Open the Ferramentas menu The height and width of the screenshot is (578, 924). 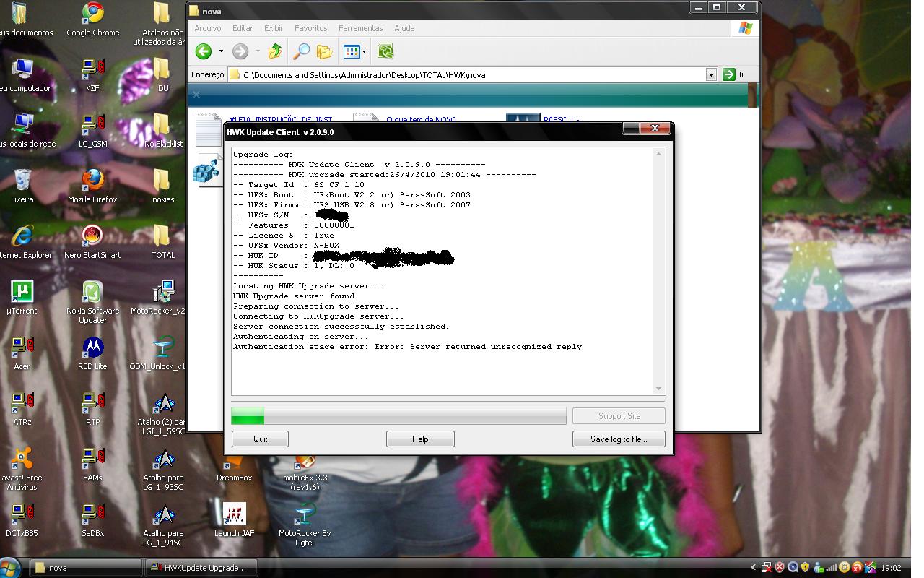click(x=360, y=28)
